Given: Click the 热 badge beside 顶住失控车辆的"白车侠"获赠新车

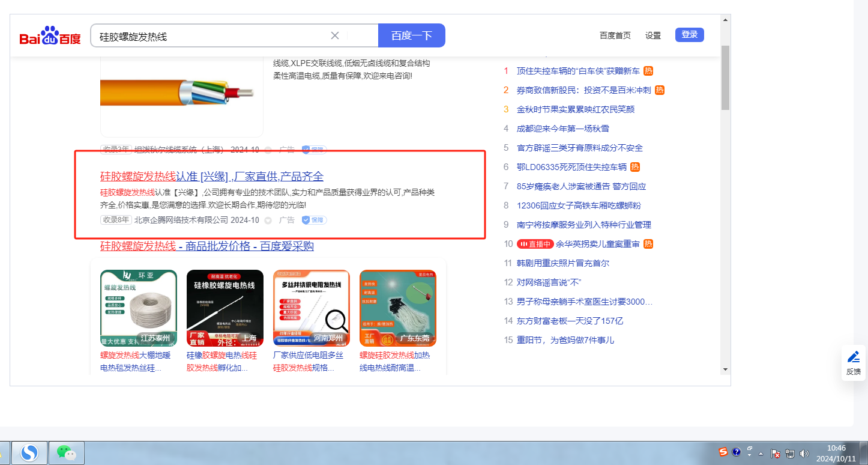Looking at the screenshot, I should click(x=648, y=71).
